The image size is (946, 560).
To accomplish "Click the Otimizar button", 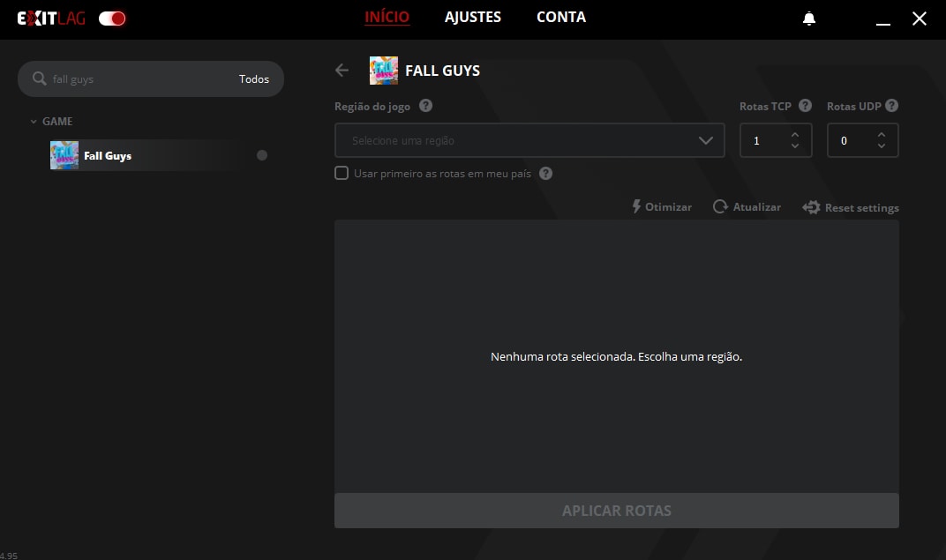I will [x=662, y=207].
